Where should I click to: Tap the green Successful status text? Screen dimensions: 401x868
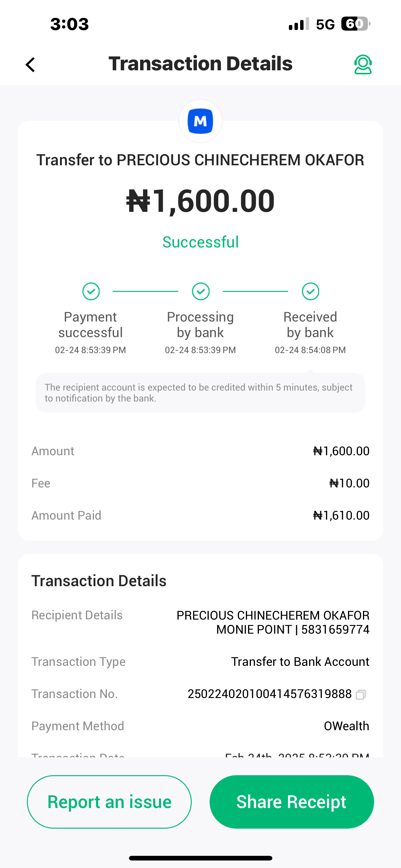coord(200,242)
